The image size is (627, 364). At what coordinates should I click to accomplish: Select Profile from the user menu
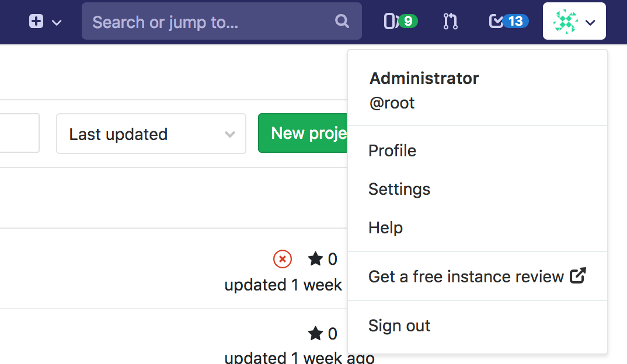(392, 150)
